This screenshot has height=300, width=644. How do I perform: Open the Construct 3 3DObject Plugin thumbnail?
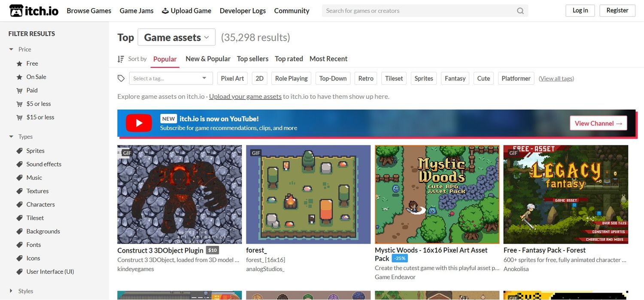pyautogui.click(x=179, y=194)
